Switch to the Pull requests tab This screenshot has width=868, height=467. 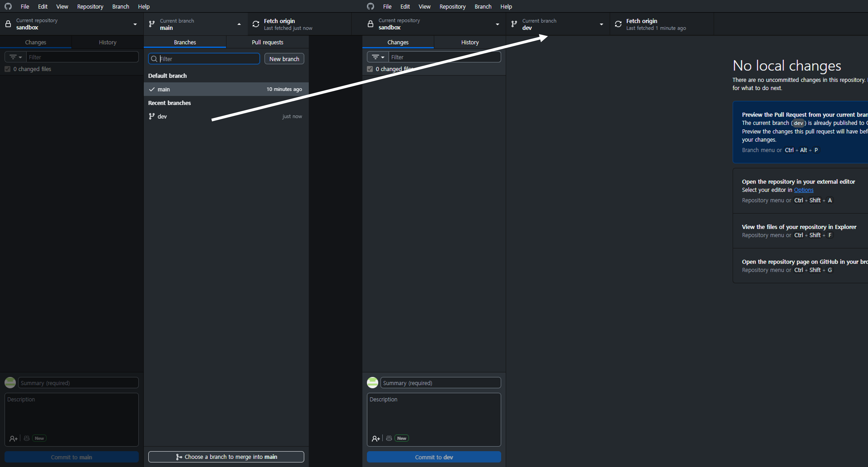pyautogui.click(x=267, y=42)
